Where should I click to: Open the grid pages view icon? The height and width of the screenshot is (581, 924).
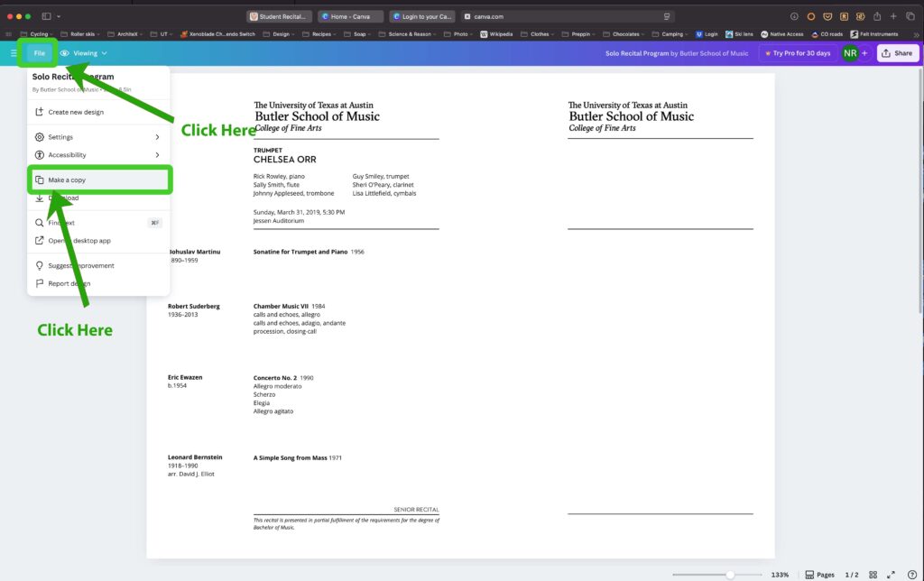click(x=873, y=574)
